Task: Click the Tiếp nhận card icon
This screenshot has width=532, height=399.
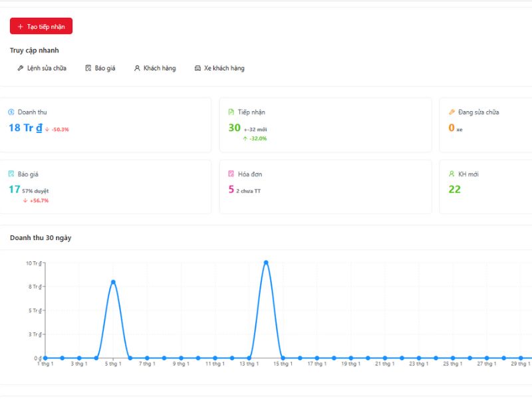Action: coord(231,112)
